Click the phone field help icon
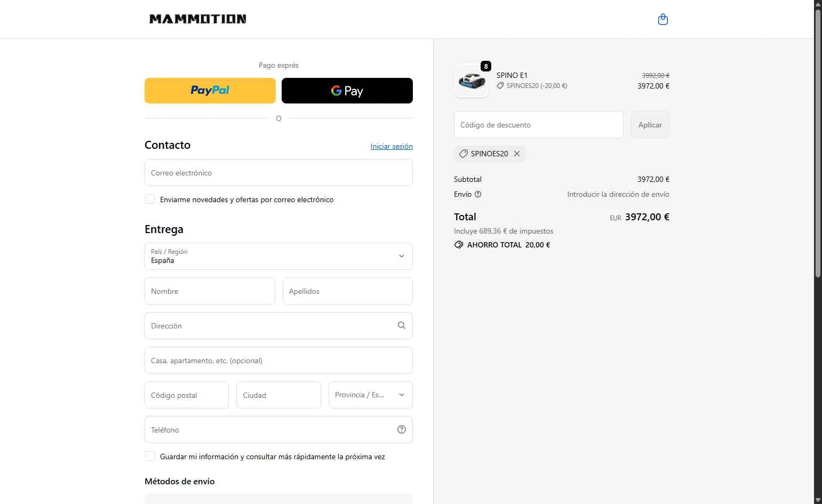The height and width of the screenshot is (504, 822). 401,429
